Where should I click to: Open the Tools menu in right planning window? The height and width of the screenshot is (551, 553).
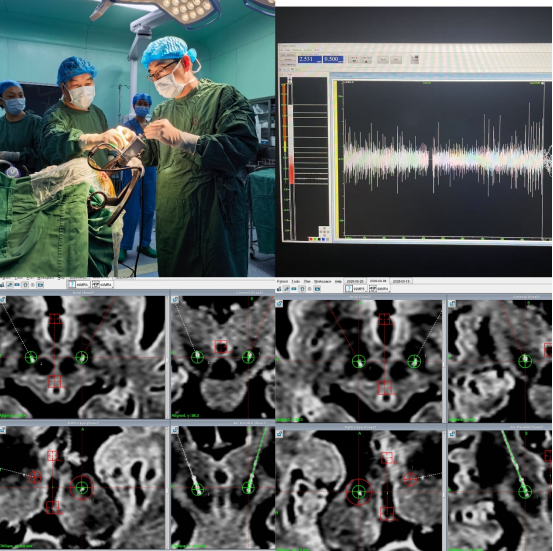[296, 281]
